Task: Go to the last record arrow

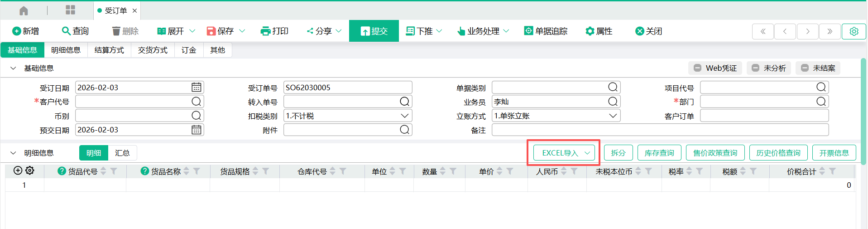Action: point(830,31)
